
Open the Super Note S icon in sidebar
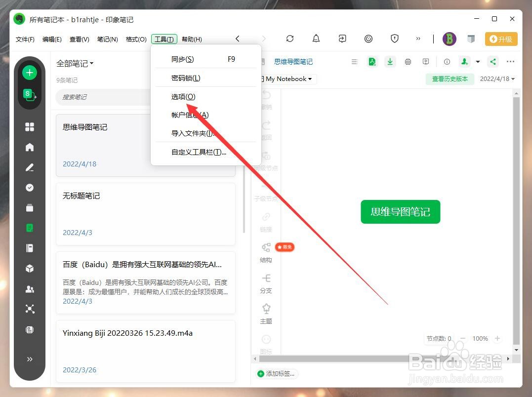[30, 95]
